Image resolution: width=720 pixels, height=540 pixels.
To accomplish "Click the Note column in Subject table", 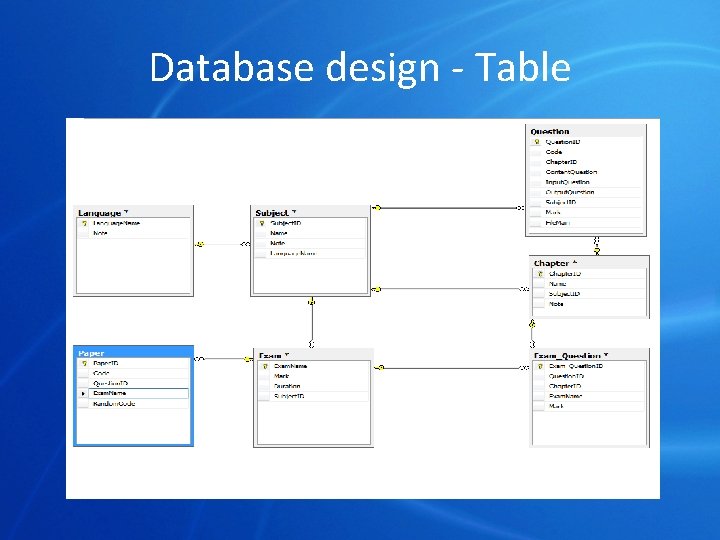I will pyautogui.click(x=310, y=243).
